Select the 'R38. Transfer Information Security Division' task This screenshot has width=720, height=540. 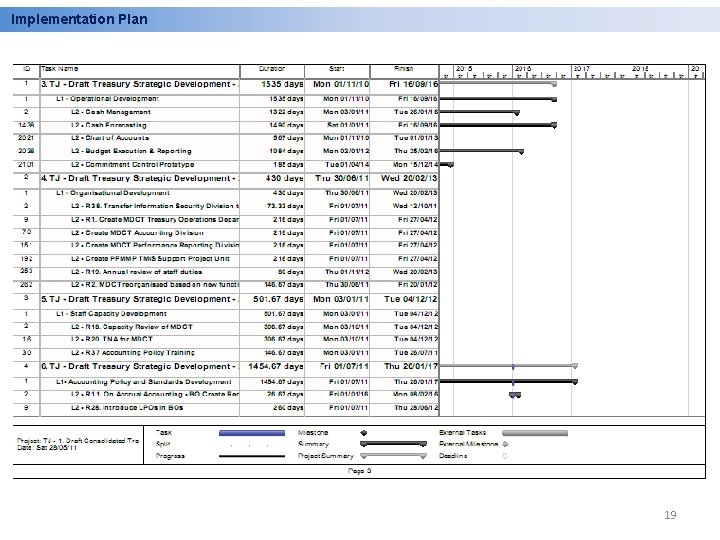coord(155,206)
